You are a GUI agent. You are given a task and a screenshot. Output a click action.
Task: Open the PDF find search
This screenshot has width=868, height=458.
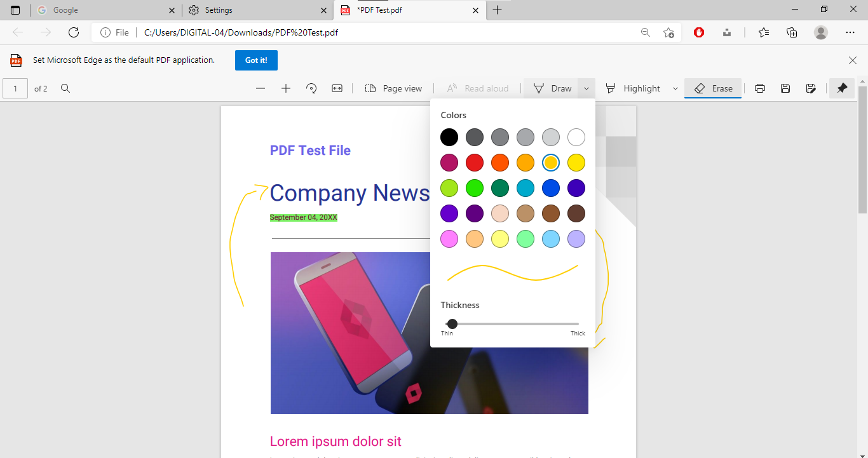[x=65, y=88]
